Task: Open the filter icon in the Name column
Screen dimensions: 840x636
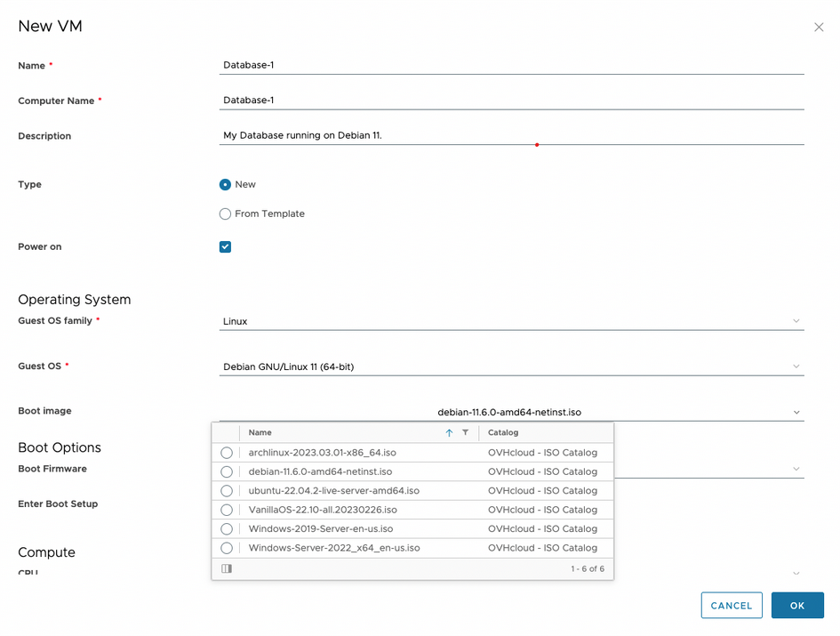Action: 465,432
